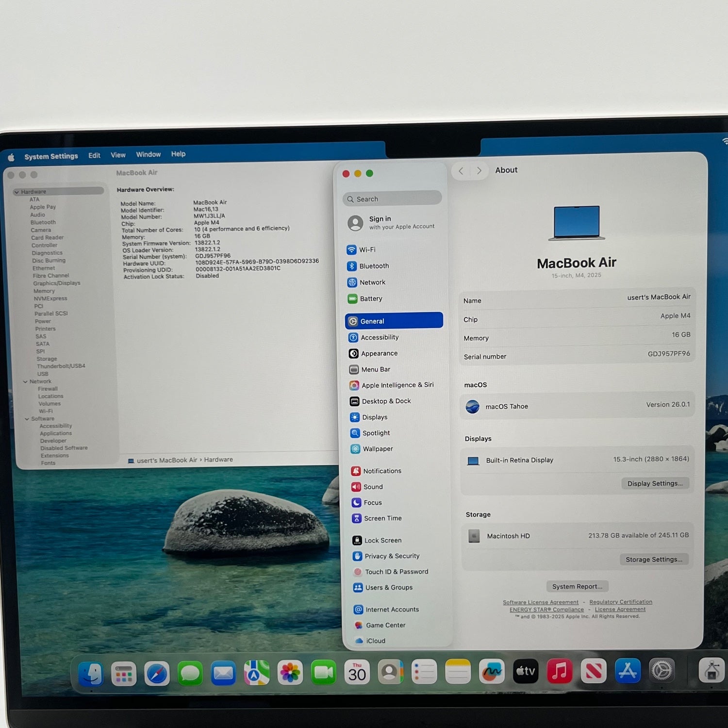Collapse the Software section disclosure triangle
The height and width of the screenshot is (728, 728).
27,419
